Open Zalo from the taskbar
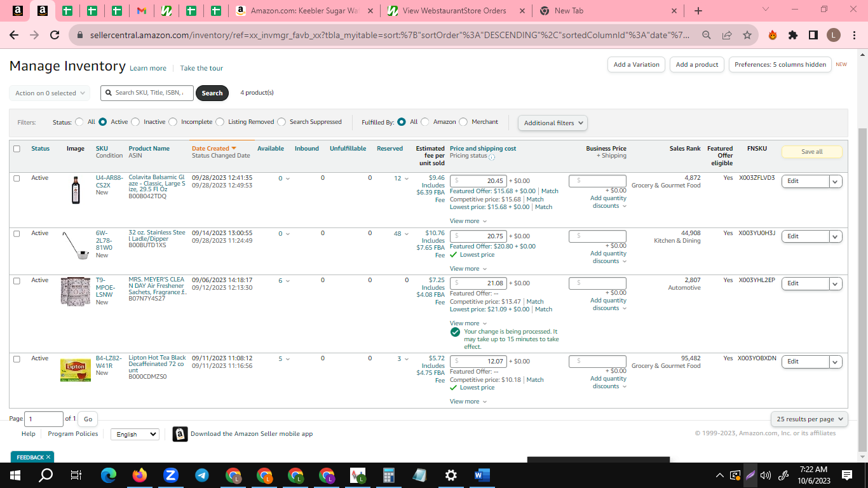868x488 pixels. coord(171,475)
